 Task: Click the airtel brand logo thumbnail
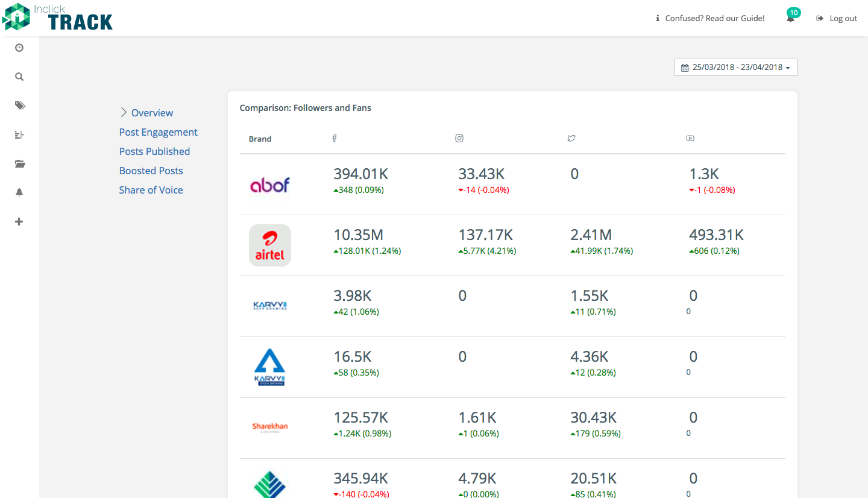[x=270, y=245]
